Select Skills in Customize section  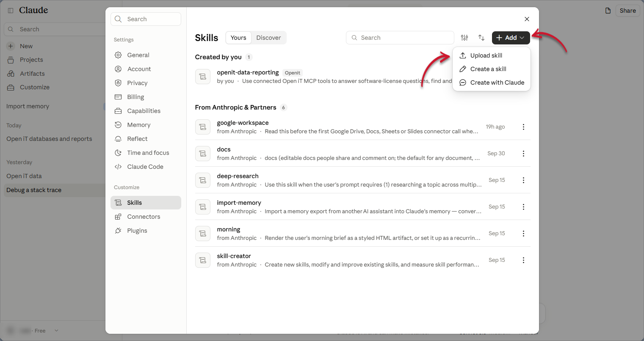point(146,203)
